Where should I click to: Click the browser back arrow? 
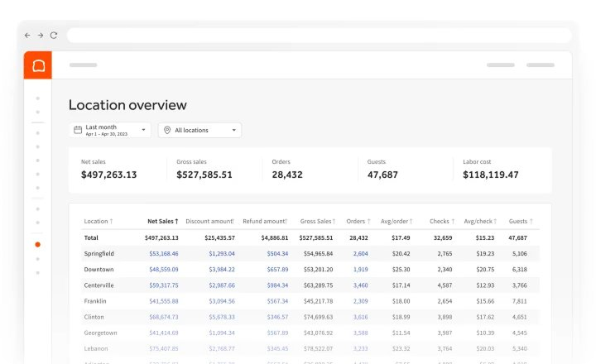(27, 36)
